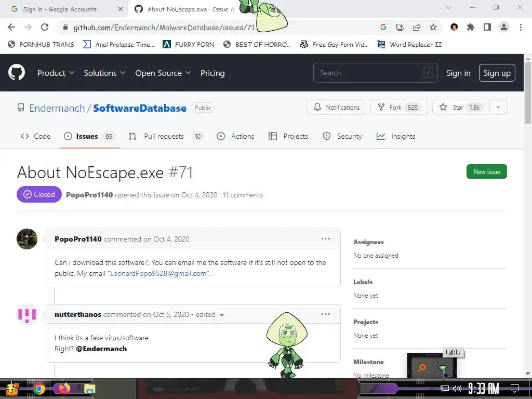This screenshot has width=532, height=399.
Task: Switch to the Code tab
Action: [35, 136]
